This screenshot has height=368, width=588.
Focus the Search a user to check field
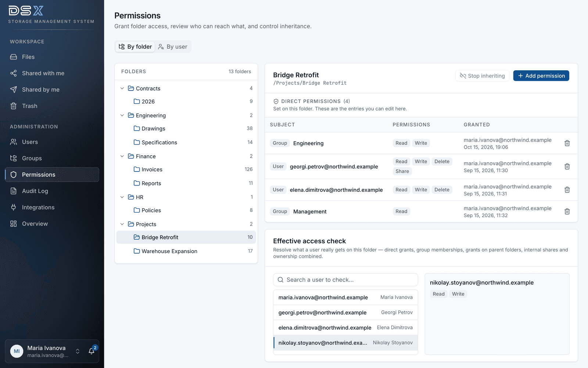coord(345,280)
